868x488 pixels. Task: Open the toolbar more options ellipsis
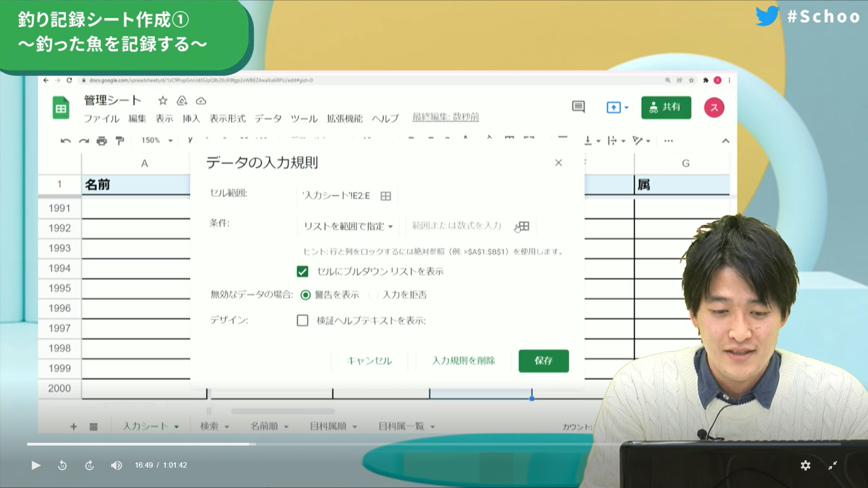coord(669,141)
